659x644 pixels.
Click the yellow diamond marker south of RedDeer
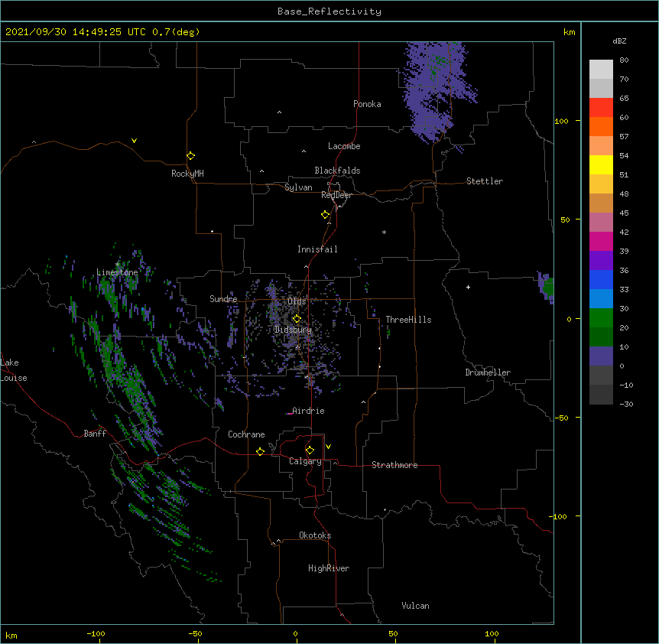pyautogui.click(x=325, y=215)
